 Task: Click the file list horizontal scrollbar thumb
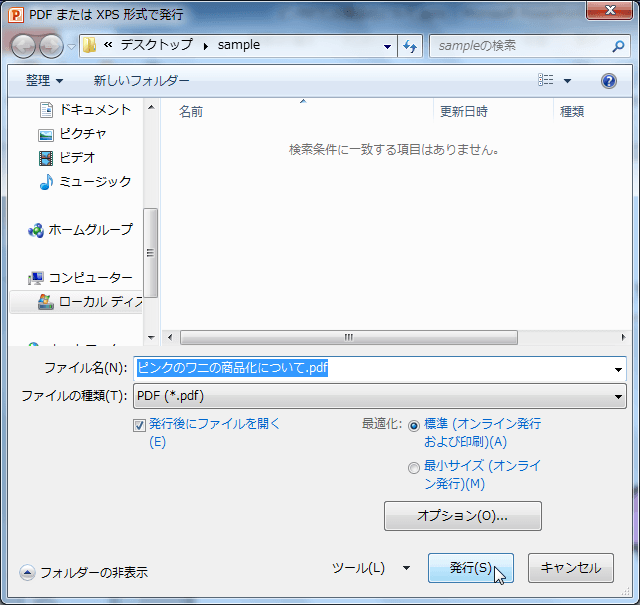point(349,338)
